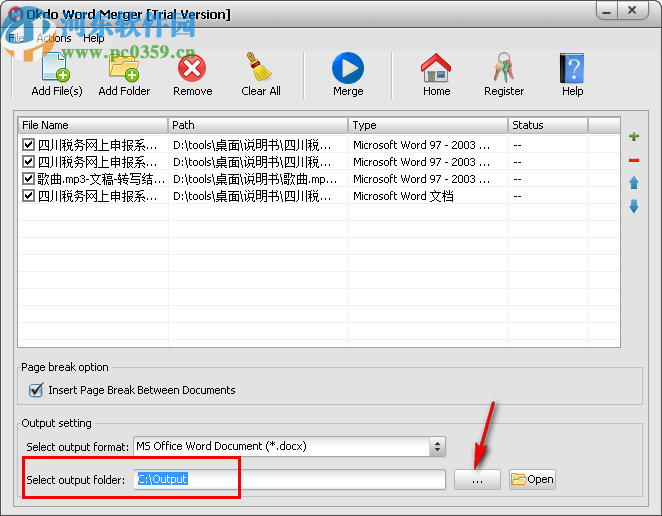
Task: Open the Actions menu
Action: tap(54, 38)
